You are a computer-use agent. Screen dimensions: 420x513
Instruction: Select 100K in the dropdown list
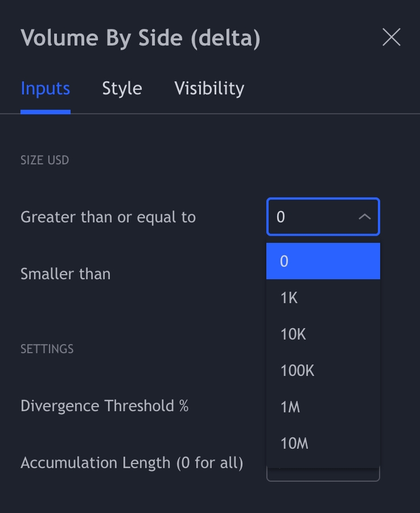[x=323, y=370]
